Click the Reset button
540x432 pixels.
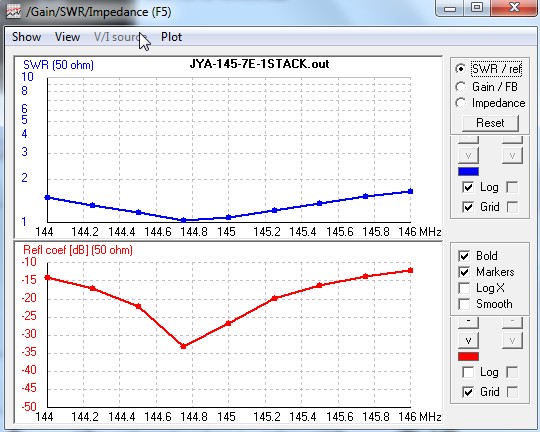490,123
